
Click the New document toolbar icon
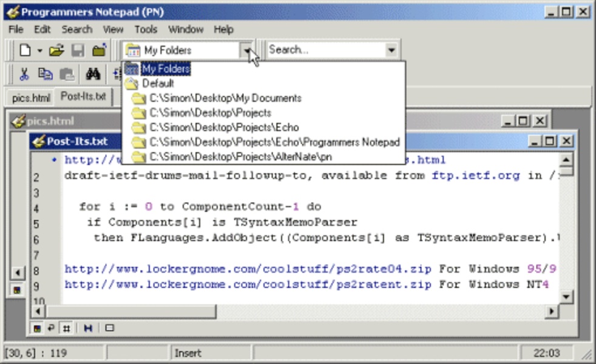point(25,50)
